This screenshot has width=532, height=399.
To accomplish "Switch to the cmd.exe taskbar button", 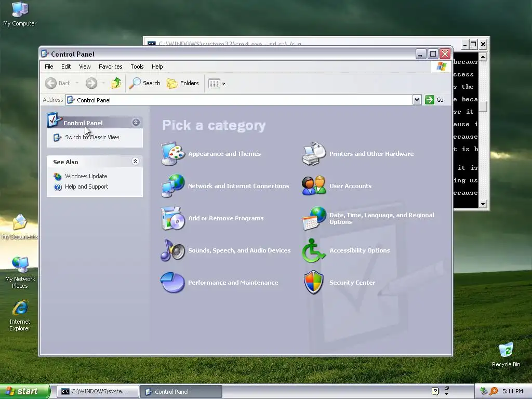I will click(98, 392).
